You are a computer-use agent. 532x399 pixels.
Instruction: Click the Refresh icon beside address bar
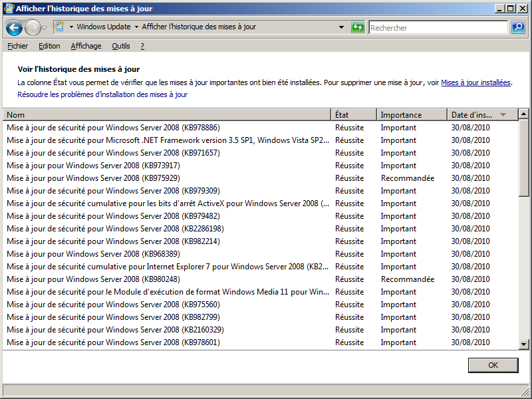click(x=358, y=27)
